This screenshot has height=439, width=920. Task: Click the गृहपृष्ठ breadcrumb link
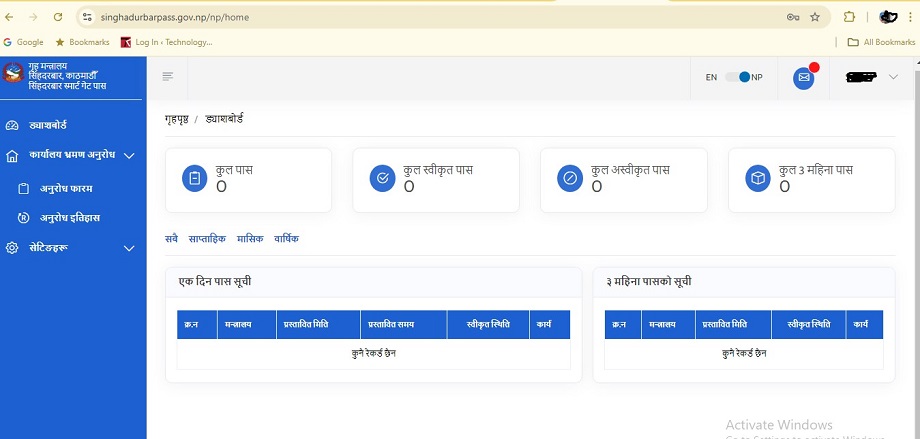pyautogui.click(x=176, y=119)
